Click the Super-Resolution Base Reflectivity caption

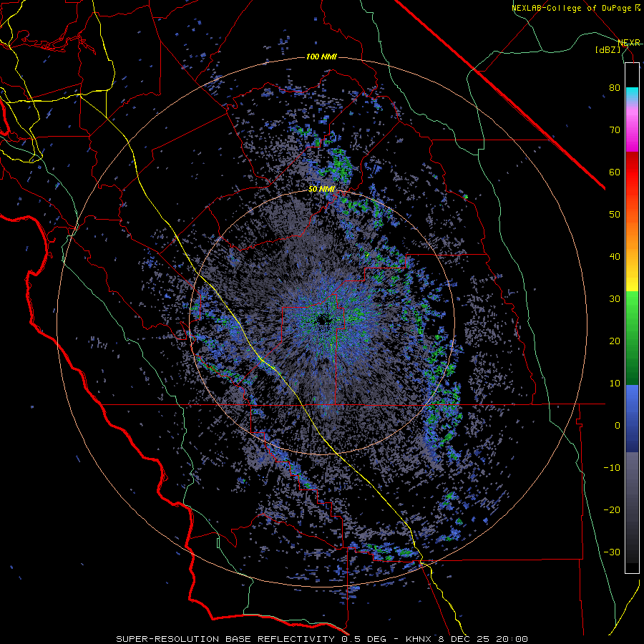coord(322,639)
